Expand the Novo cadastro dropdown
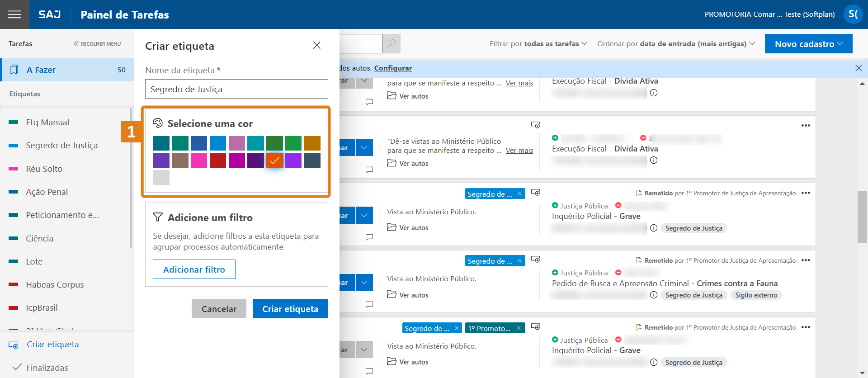Image resolution: width=868 pixels, height=378 pixels. [x=808, y=44]
